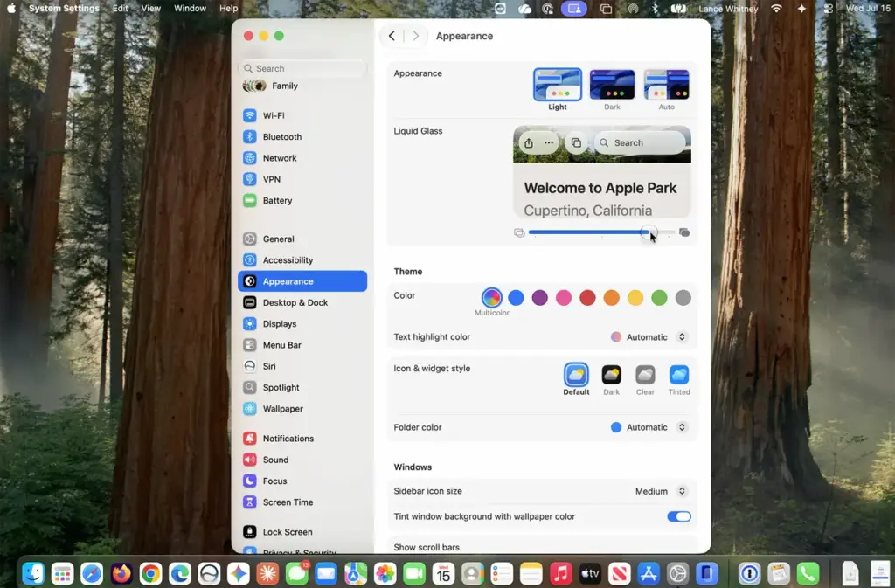This screenshot has width=895, height=588.
Task: Open VPN settings pane
Action: pyautogui.click(x=302, y=179)
